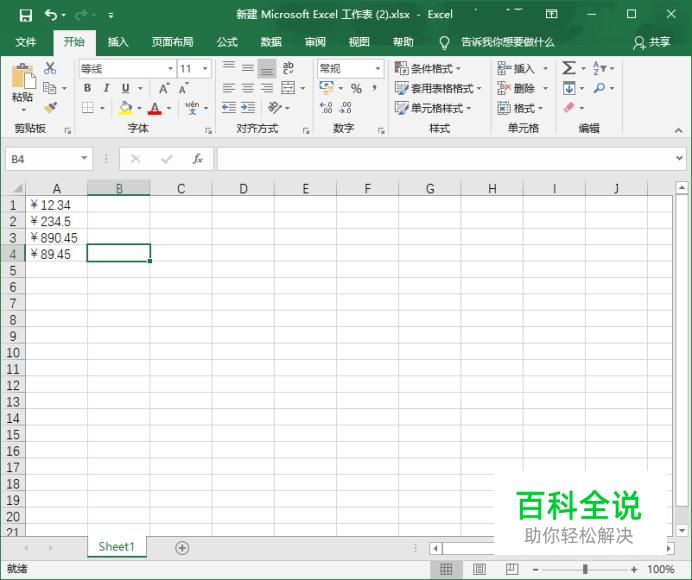The width and height of the screenshot is (692, 580).
Task: Click the Paste clipboard icon
Action: (x=23, y=76)
